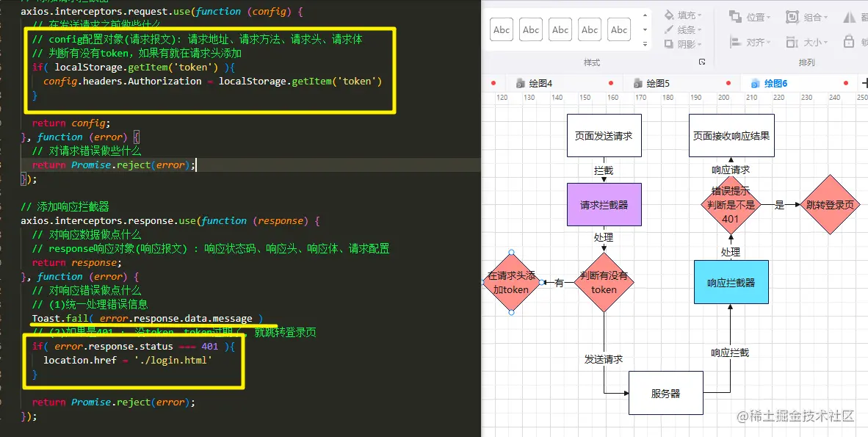This screenshot has width=868, height=437.
Task: Open the Position (位置) arrangement tool
Action: [756, 18]
